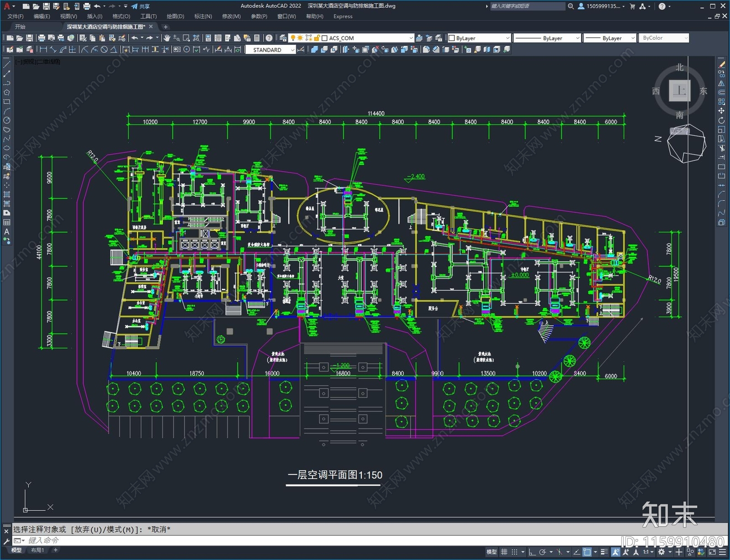Click the search magnifier icon in title bar
This screenshot has width=730, height=560.
(x=570, y=6)
